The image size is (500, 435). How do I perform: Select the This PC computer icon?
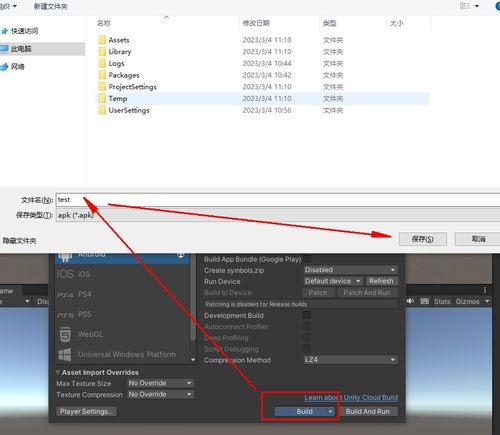tap(4, 49)
